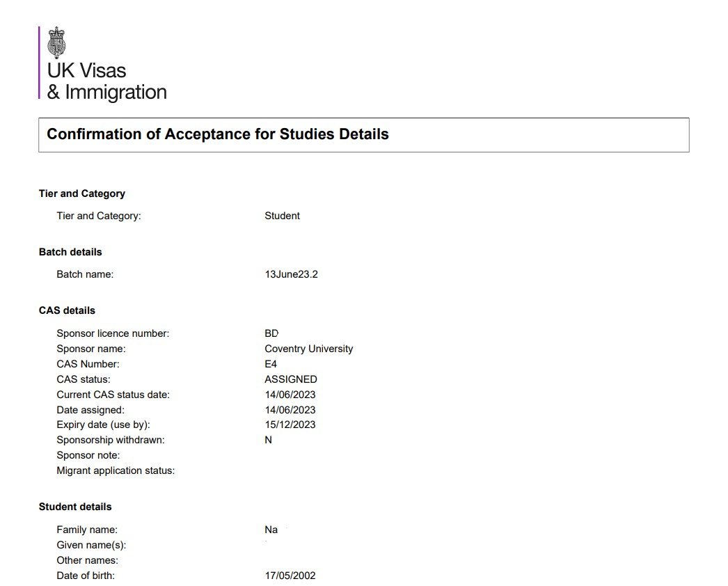
Task: Click the Confirmation of Acceptance for Studies heading
Action: pyautogui.click(x=217, y=134)
